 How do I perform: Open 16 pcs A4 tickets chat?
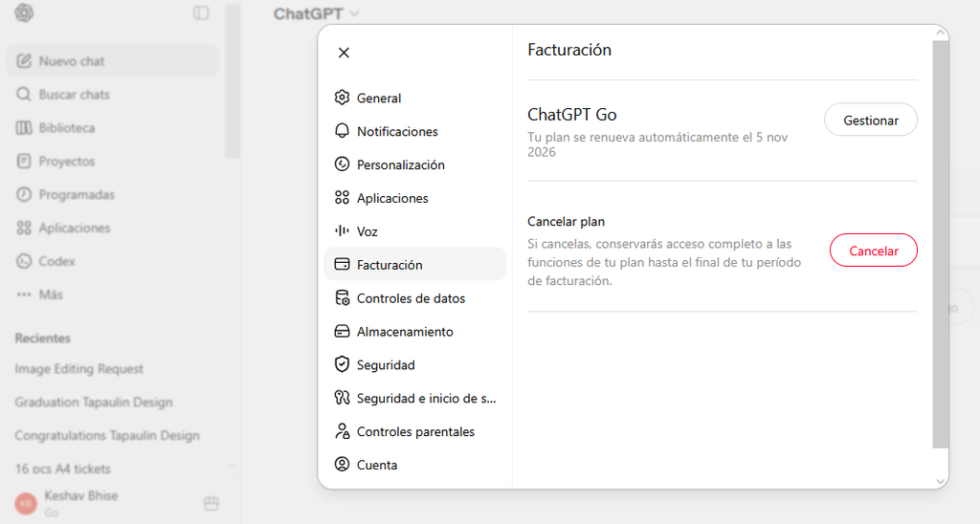click(113, 469)
